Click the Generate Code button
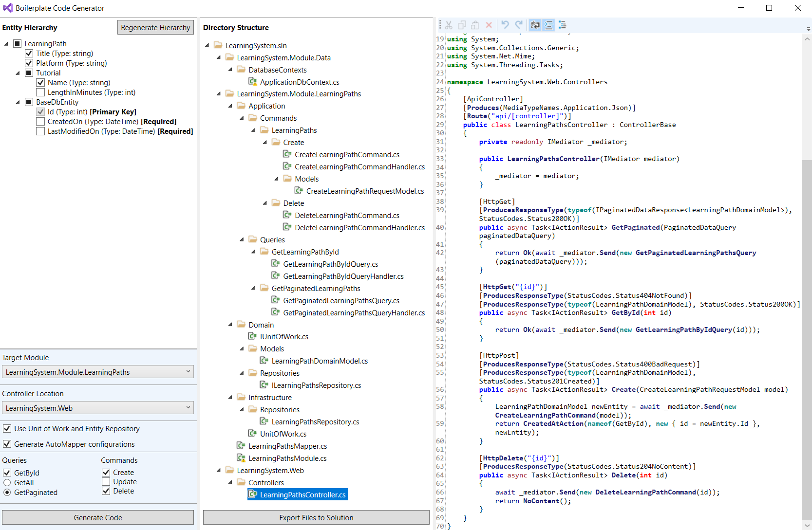The image size is (812, 530). tap(98, 517)
